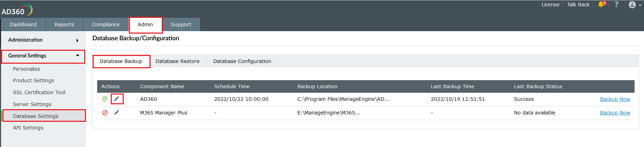Open the License link
Image resolution: width=644 pixels, height=147 pixels.
(x=550, y=5)
